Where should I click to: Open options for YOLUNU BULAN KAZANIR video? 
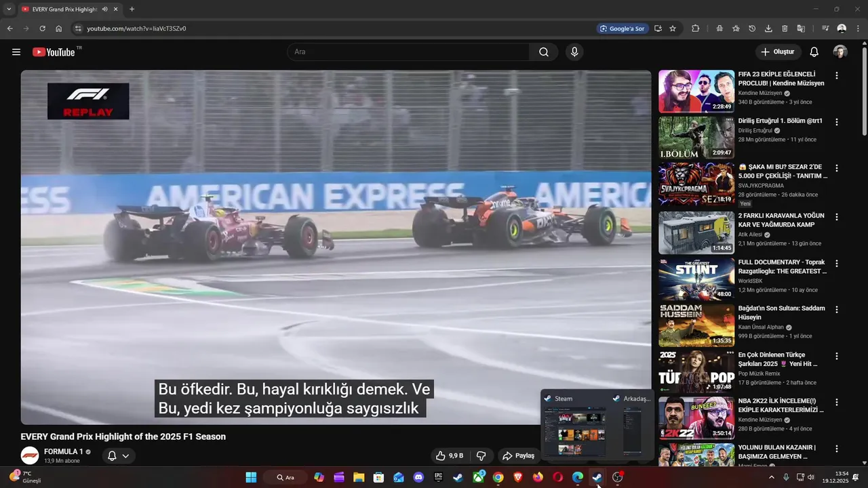[x=837, y=449]
